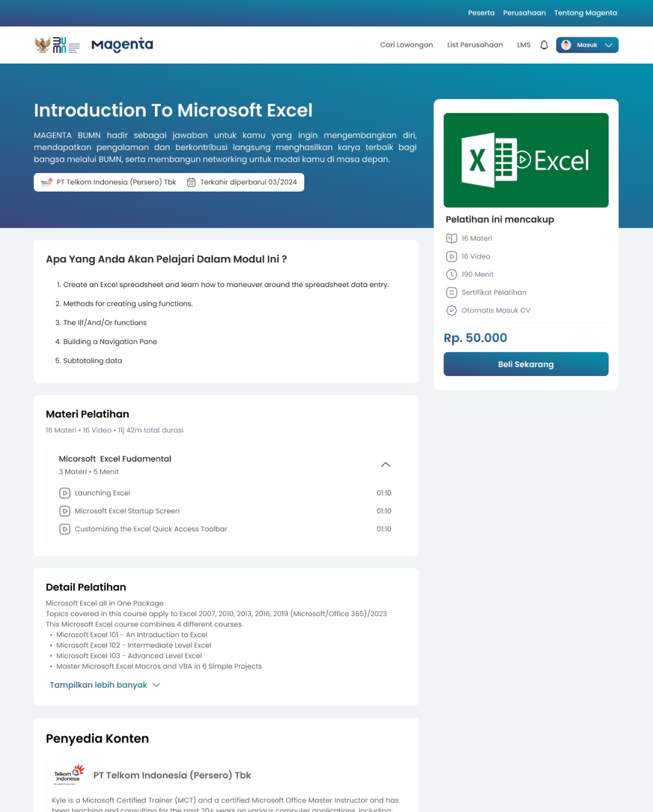Click the Beli Sekarang button
This screenshot has height=812, width=653.
pos(526,364)
